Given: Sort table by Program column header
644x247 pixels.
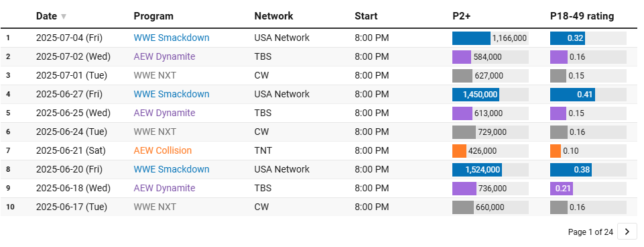Looking at the screenshot, I should click(x=153, y=16).
